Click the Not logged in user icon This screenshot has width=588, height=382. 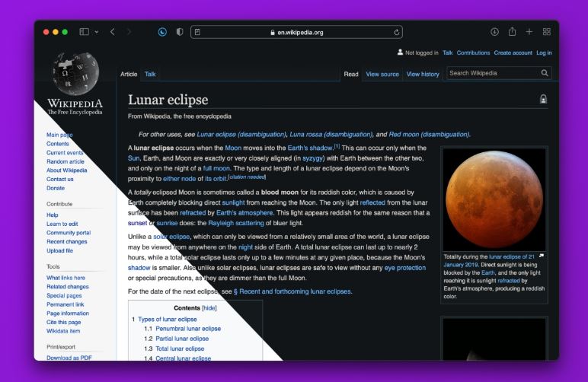point(400,52)
